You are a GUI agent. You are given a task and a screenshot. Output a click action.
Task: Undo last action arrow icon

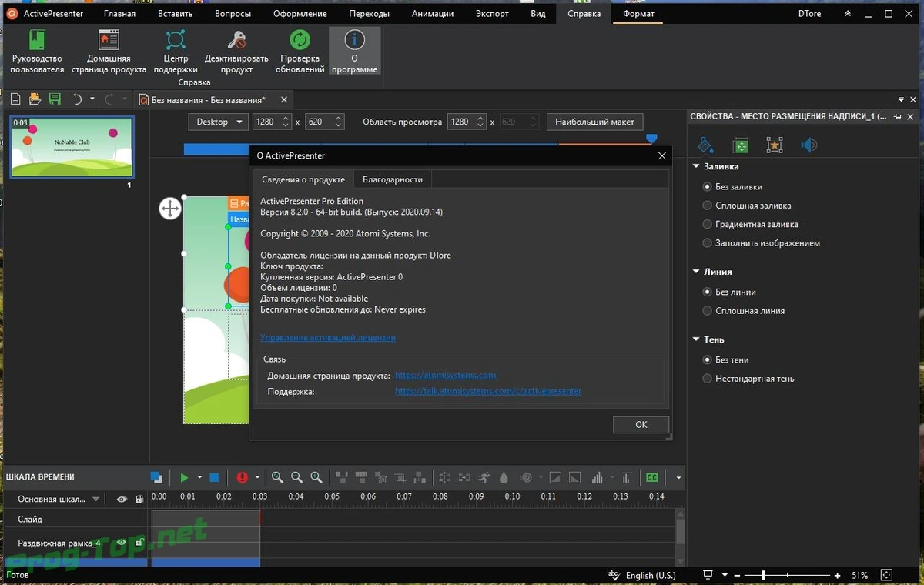[77, 99]
